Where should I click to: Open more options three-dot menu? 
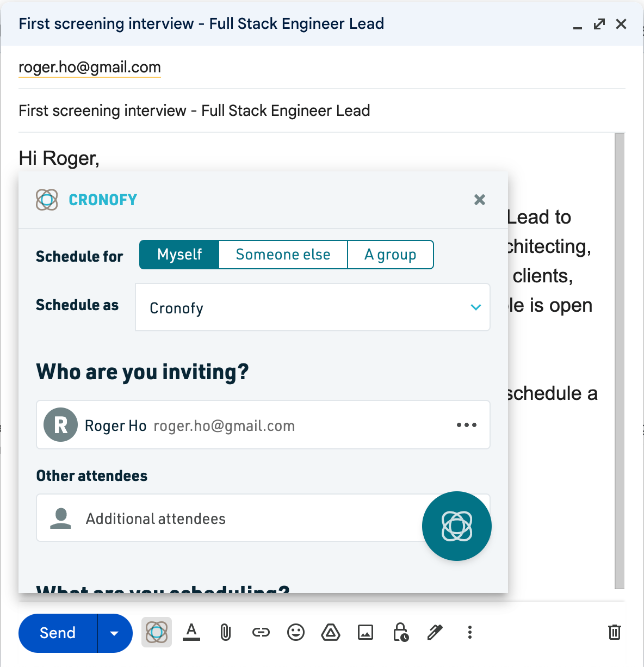470,632
